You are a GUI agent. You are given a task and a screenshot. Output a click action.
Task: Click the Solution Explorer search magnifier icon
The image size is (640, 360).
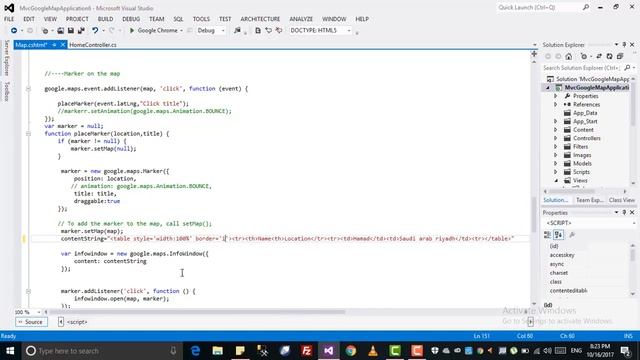click(x=627, y=68)
